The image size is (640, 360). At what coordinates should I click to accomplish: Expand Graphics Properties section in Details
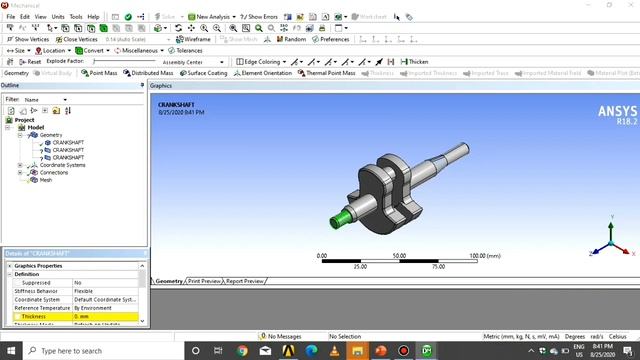[10, 266]
